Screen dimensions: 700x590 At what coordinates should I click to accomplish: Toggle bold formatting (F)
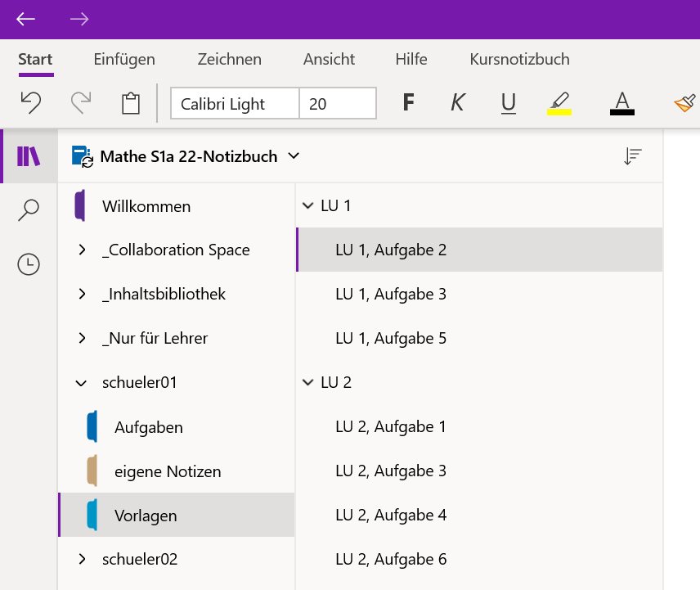(409, 103)
